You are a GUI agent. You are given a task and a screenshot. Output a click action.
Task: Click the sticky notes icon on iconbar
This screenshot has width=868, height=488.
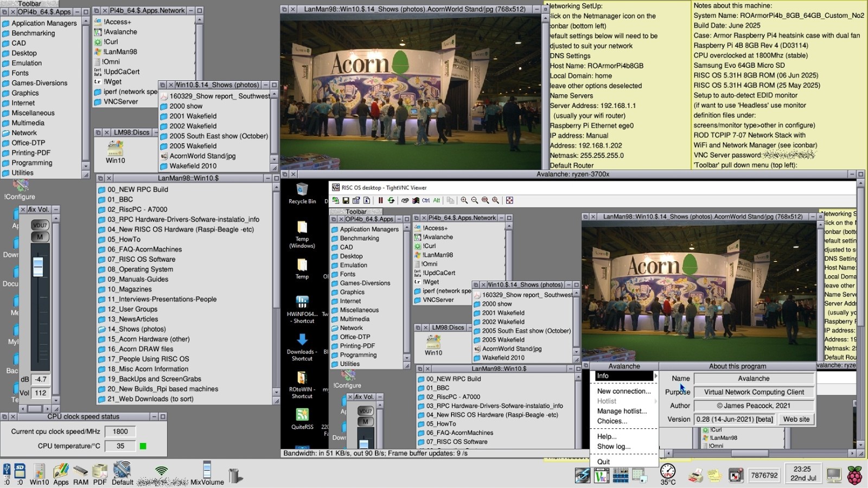(x=714, y=476)
